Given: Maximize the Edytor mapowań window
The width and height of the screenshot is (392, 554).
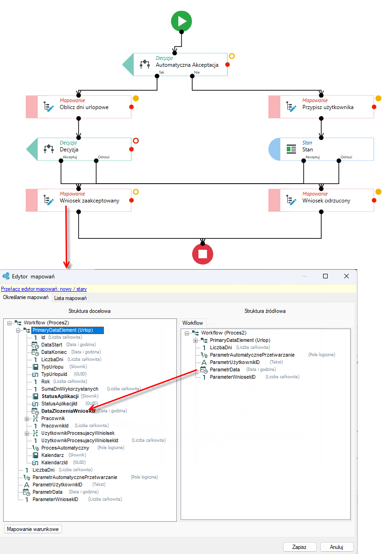Looking at the screenshot, I should coord(325,276).
